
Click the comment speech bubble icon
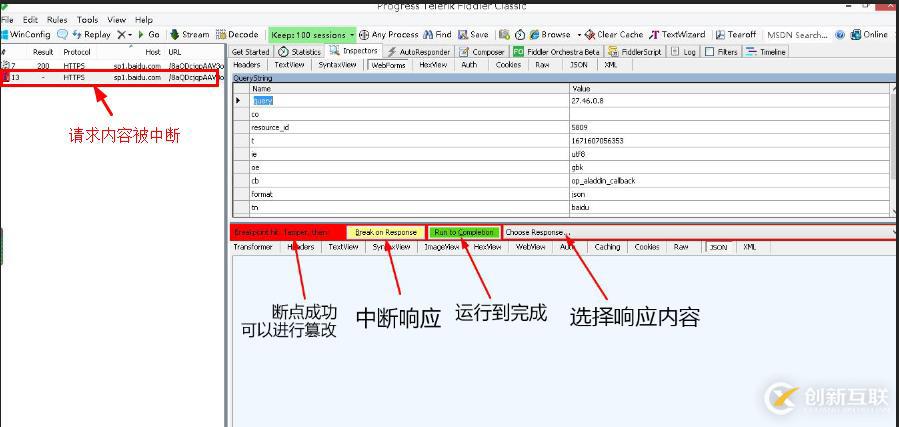(62, 34)
